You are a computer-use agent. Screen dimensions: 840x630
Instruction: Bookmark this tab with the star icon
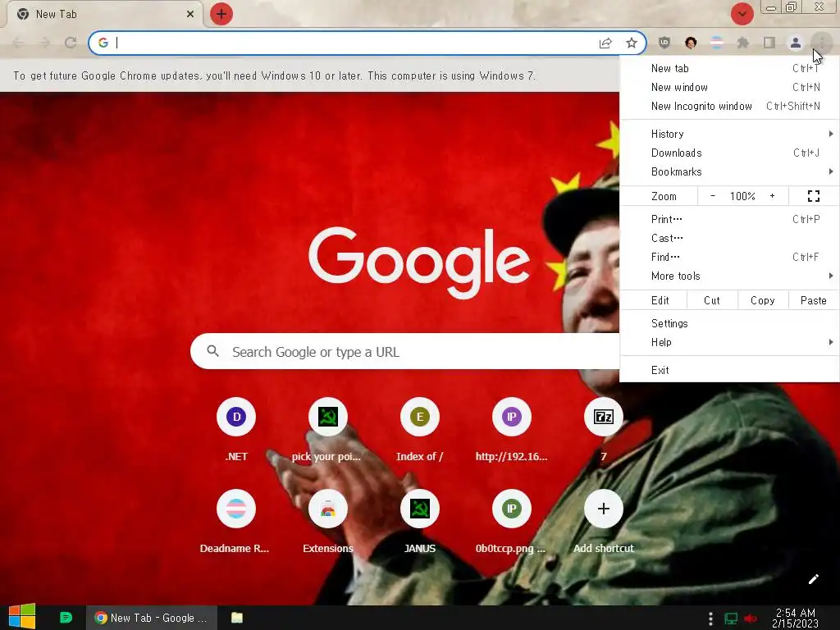(632, 43)
